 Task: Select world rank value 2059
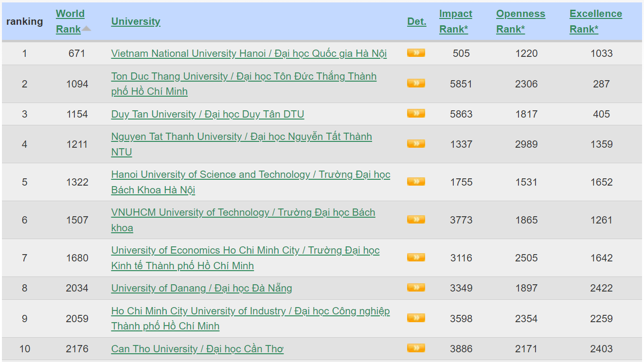[77, 319]
